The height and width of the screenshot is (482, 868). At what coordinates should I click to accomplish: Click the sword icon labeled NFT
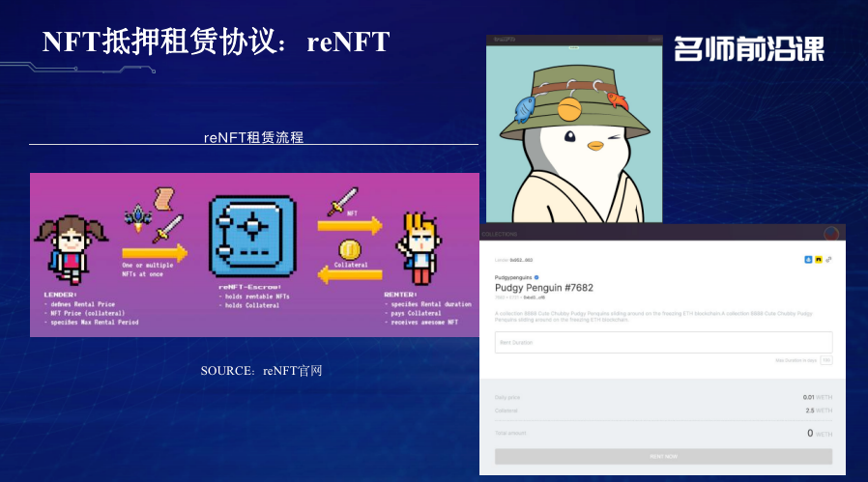coord(343,202)
